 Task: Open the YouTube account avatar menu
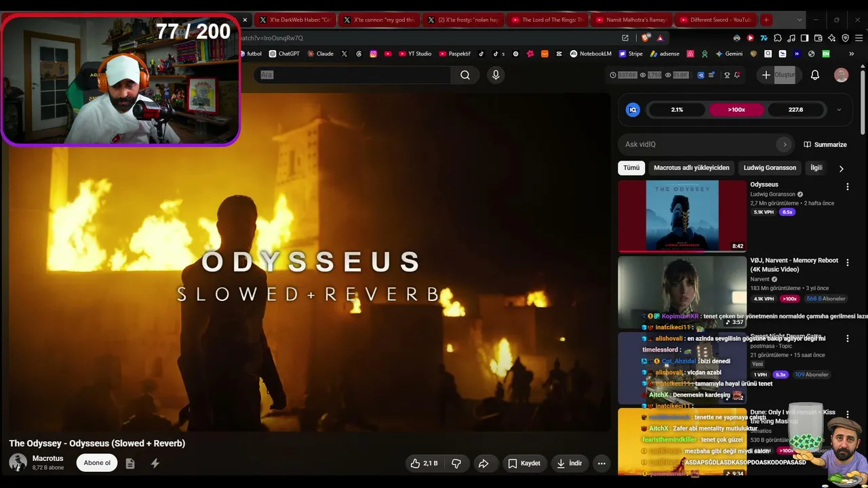pos(841,75)
